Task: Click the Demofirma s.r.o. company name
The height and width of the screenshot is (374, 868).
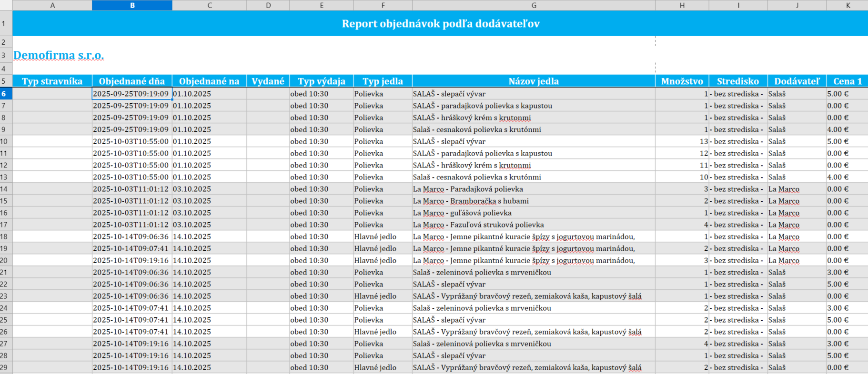Action: point(59,55)
